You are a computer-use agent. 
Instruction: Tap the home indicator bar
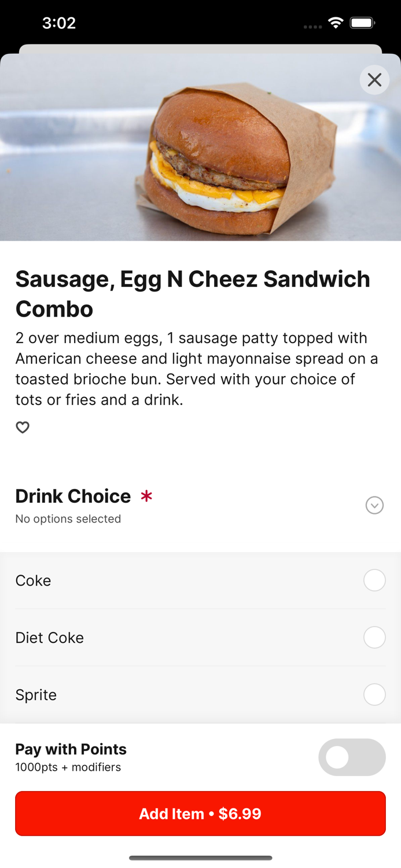[x=200, y=858]
